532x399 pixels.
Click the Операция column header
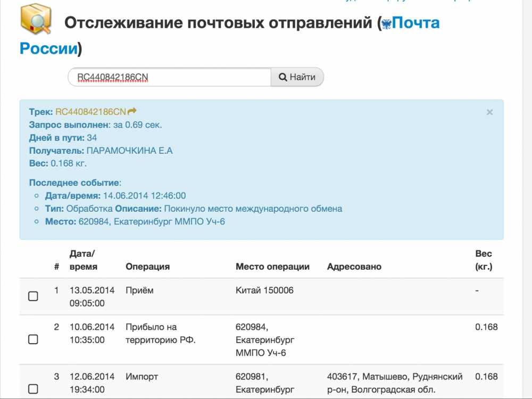tap(147, 267)
